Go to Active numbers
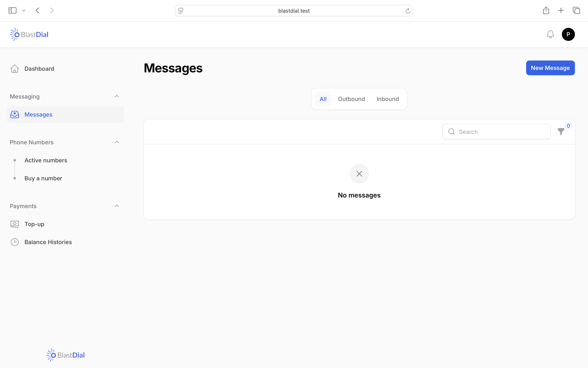The width and height of the screenshot is (588, 368). coord(65,160)
